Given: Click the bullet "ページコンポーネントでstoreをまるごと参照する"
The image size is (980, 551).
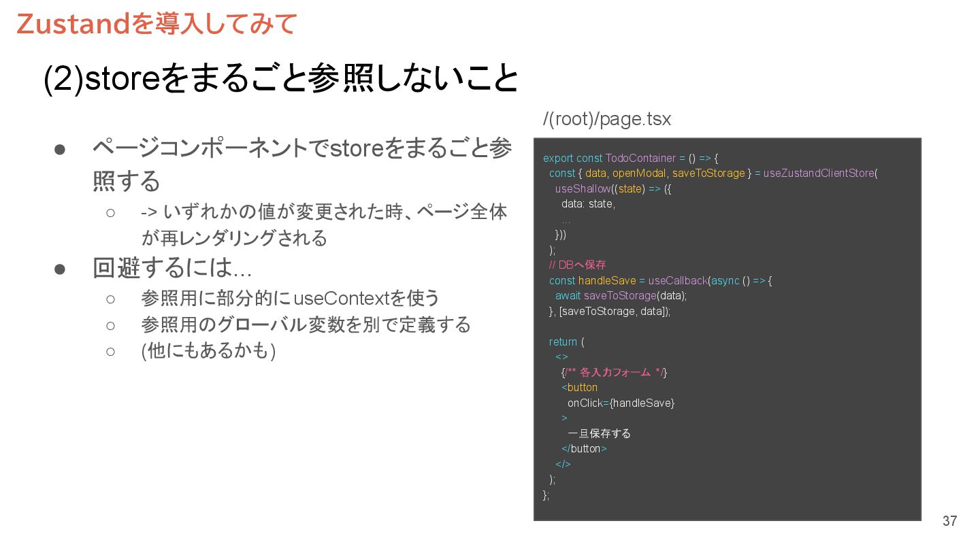Looking at the screenshot, I should (x=302, y=164).
